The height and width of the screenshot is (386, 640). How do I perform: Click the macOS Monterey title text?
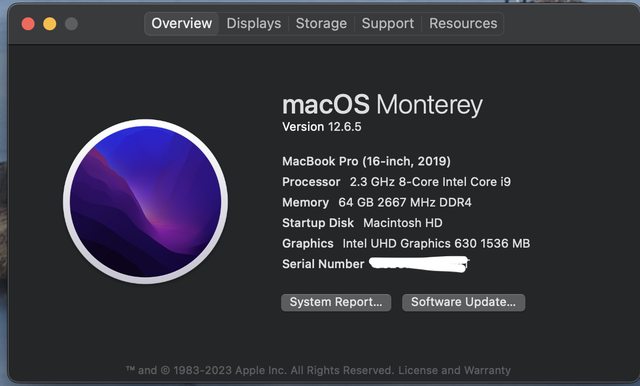(x=382, y=105)
